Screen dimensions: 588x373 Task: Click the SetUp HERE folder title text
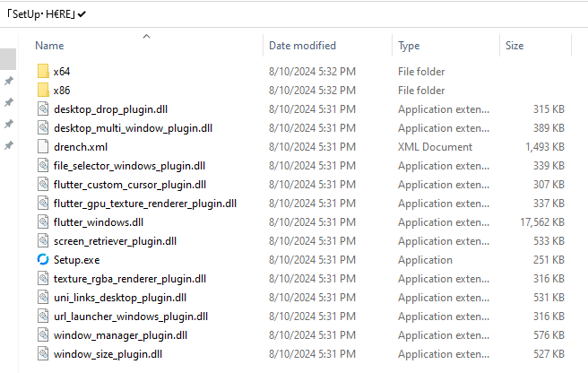click(x=46, y=14)
